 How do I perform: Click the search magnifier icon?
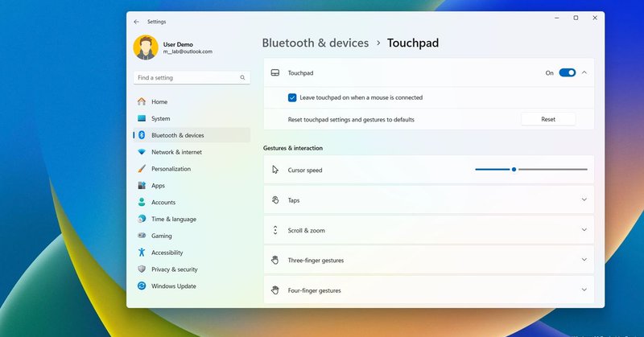(x=242, y=77)
